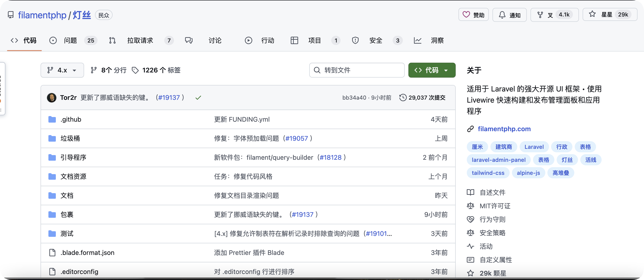Expand the green 代码 dropdown button
Image resolution: width=644 pixels, height=280 pixels.
[x=432, y=70]
